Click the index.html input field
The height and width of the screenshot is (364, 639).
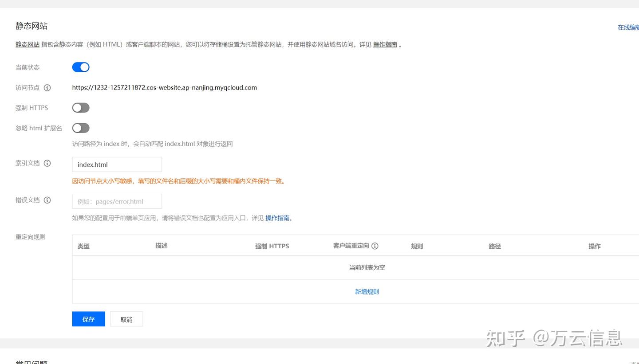pyautogui.click(x=117, y=164)
